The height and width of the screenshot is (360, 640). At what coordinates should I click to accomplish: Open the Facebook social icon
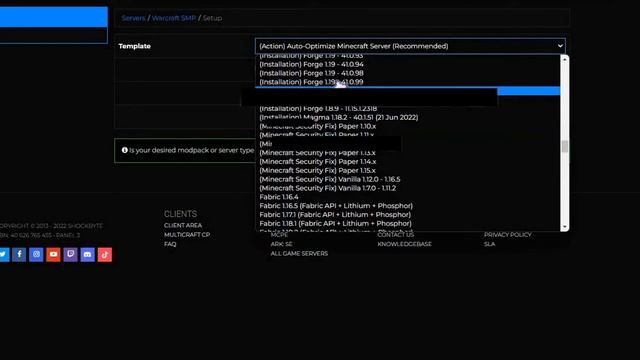19,255
